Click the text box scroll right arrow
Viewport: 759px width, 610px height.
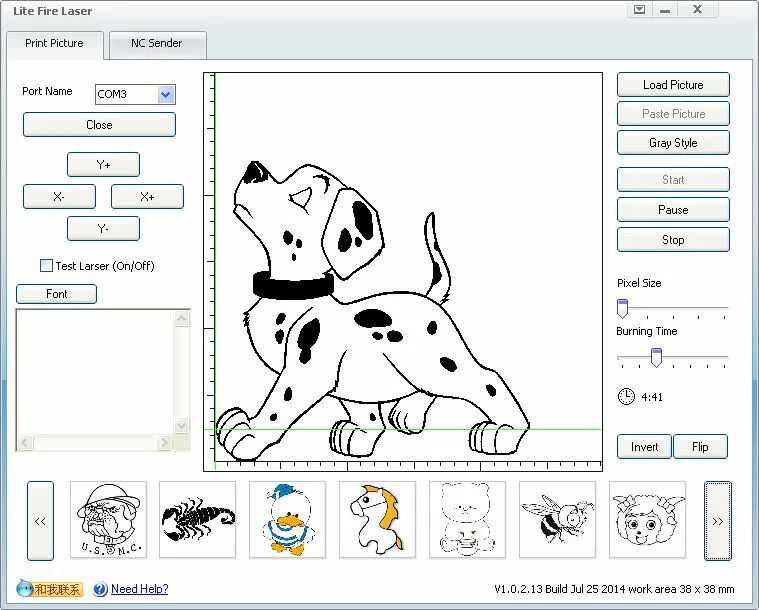(x=165, y=442)
